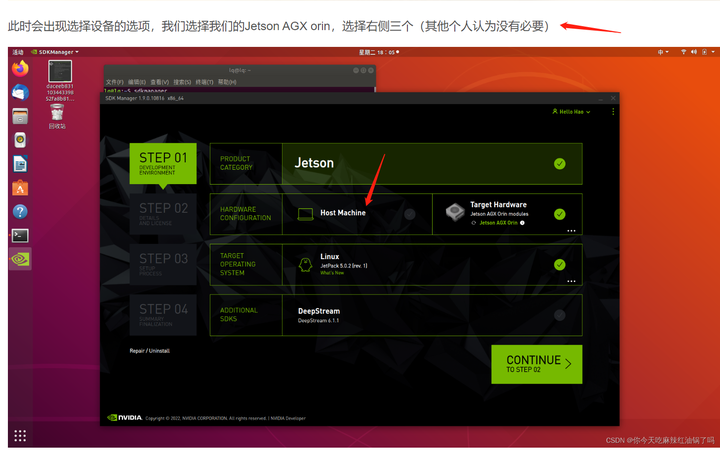Open the Help question-mark icon

click(x=20, y=212)
